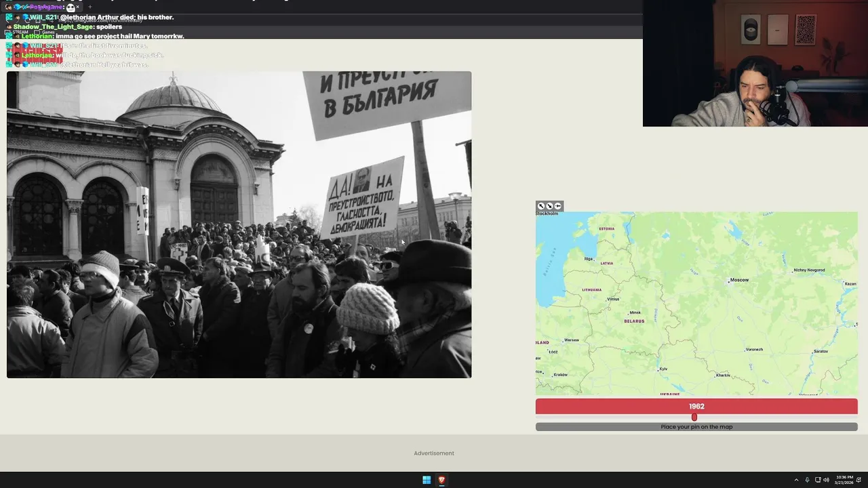
Task: Click the browser address bar URL
Action: [x=100, y=20]
